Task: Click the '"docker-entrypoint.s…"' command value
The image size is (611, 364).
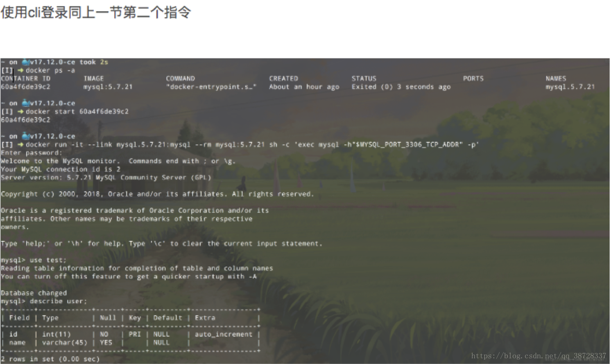Action: tap(211, 87)
